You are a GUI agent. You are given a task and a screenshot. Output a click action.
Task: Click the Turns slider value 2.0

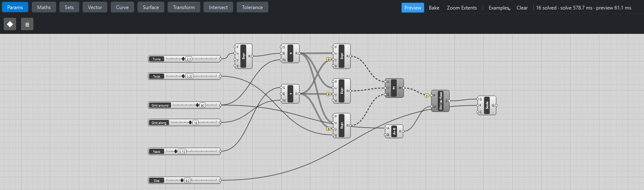tap(189, 59)
